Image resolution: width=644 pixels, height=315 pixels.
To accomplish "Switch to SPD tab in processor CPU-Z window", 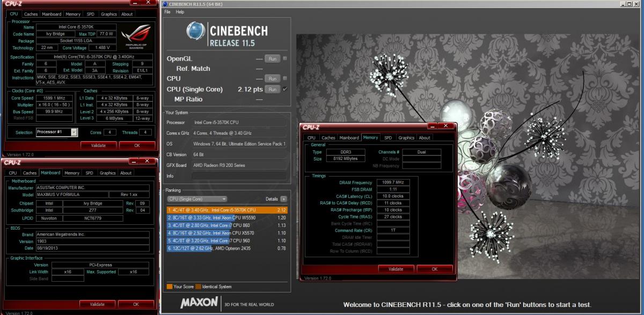I will point(90,14).
